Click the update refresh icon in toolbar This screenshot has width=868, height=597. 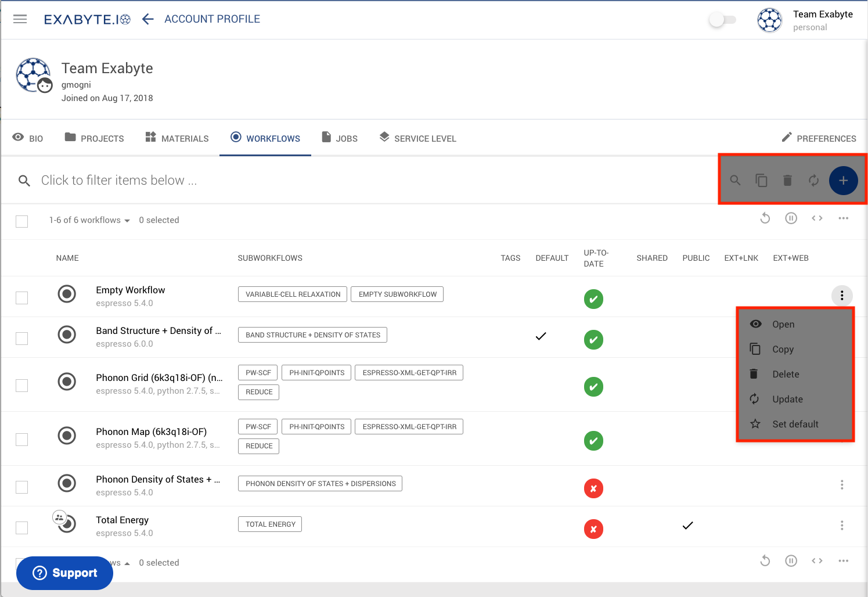[813, 181]
